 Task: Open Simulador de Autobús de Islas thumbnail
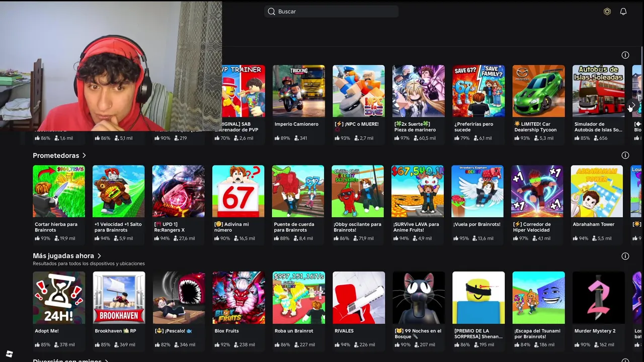click(599, 91)
